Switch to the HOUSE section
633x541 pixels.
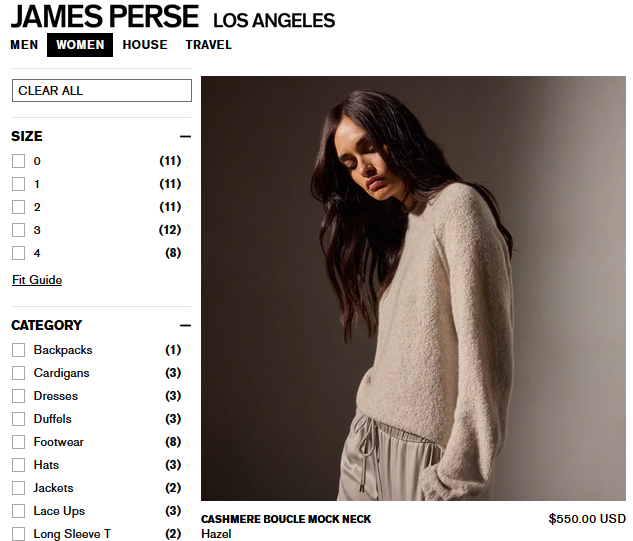pos(145,45)
